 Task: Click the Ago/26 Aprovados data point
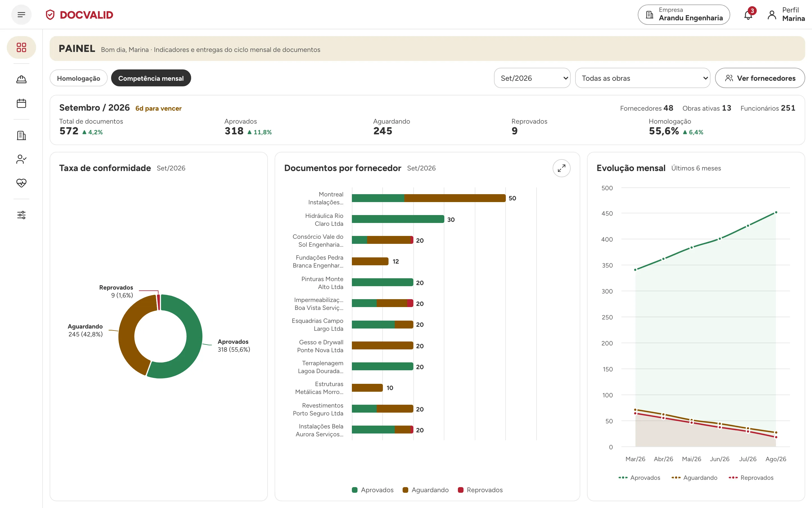[776, 212]
